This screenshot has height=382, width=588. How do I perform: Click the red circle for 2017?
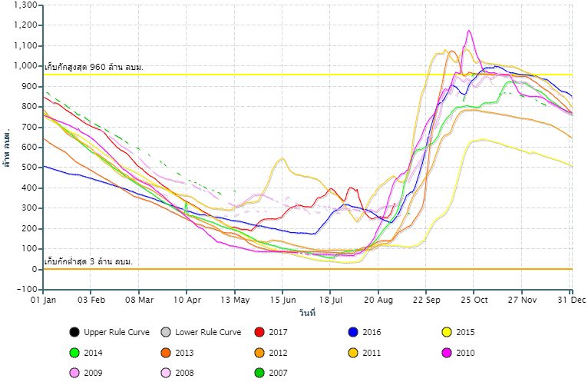[259, 332]
